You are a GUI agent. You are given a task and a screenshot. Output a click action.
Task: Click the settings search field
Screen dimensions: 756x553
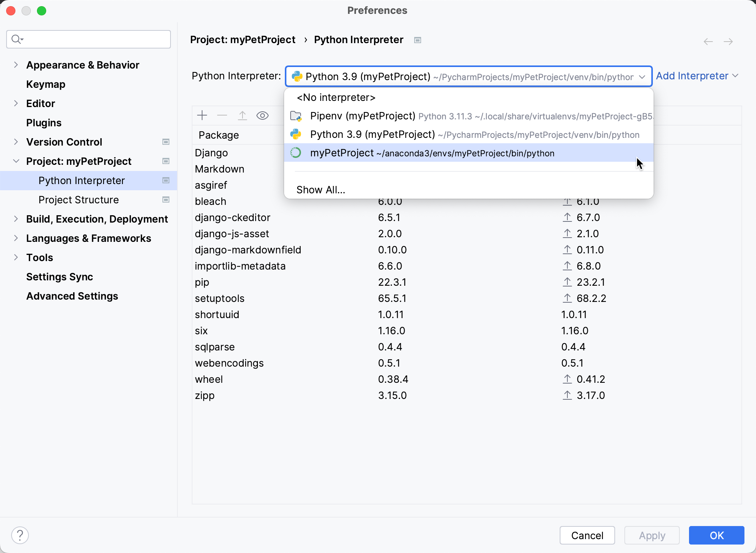88,39
